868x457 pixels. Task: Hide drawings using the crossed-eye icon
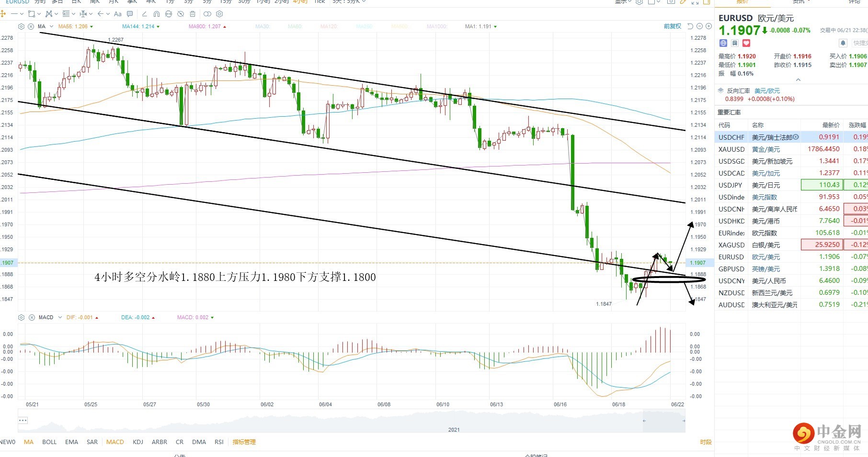[x=181, y=14]
